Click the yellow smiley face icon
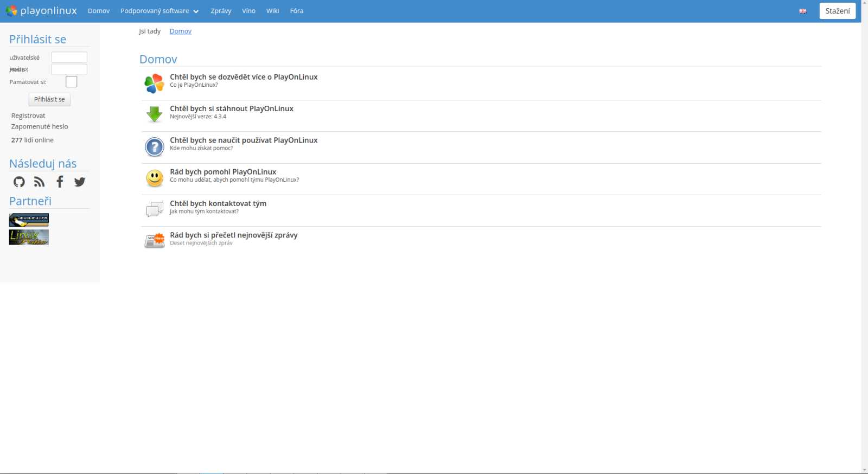The image size is (868, 474). [x=155, y=178]
